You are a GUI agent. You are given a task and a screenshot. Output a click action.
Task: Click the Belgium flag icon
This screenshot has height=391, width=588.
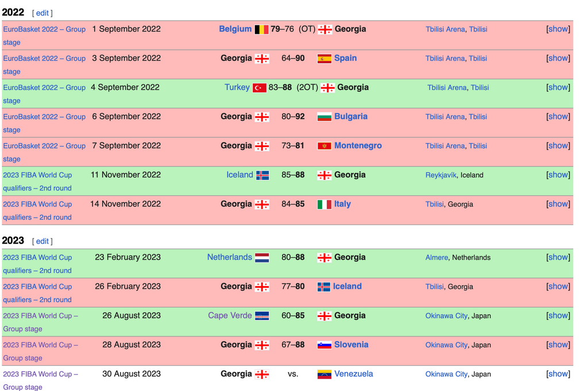[261, 29]
